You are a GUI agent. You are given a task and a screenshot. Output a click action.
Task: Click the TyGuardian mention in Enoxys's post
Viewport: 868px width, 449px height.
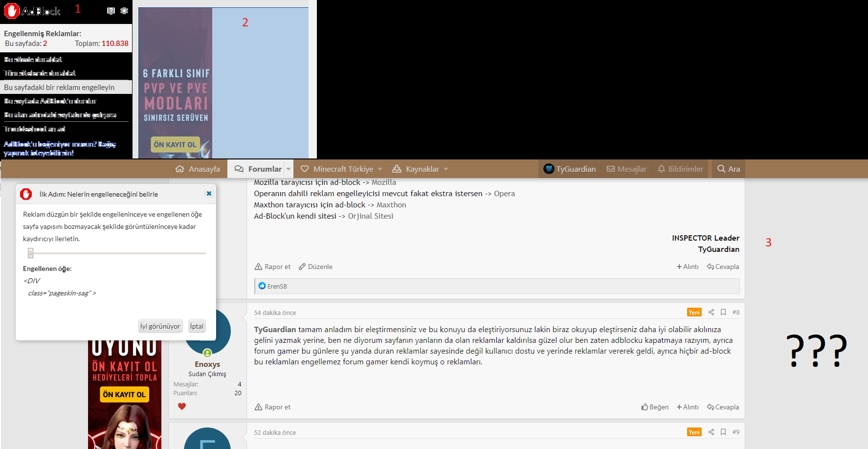[x=275, y=330]
